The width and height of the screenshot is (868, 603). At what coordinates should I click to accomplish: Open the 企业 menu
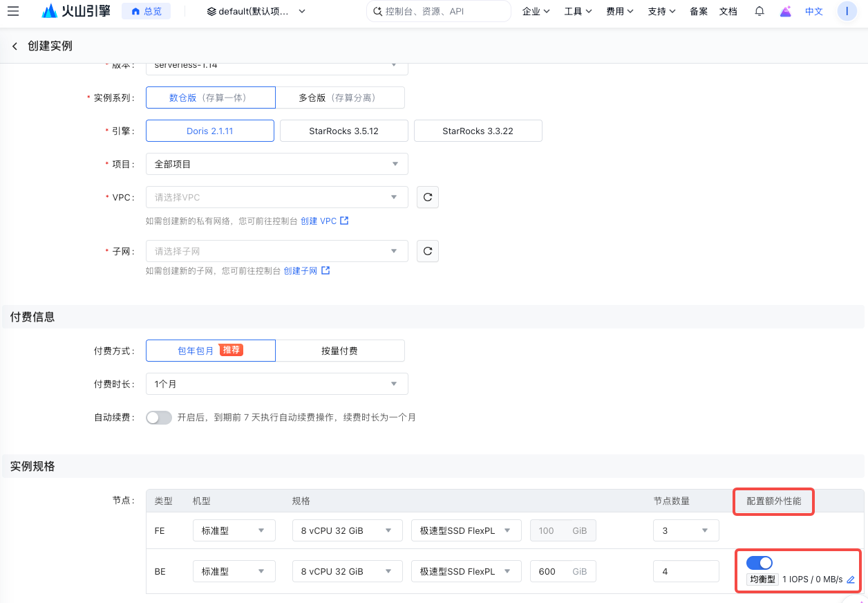click(536, 11)
